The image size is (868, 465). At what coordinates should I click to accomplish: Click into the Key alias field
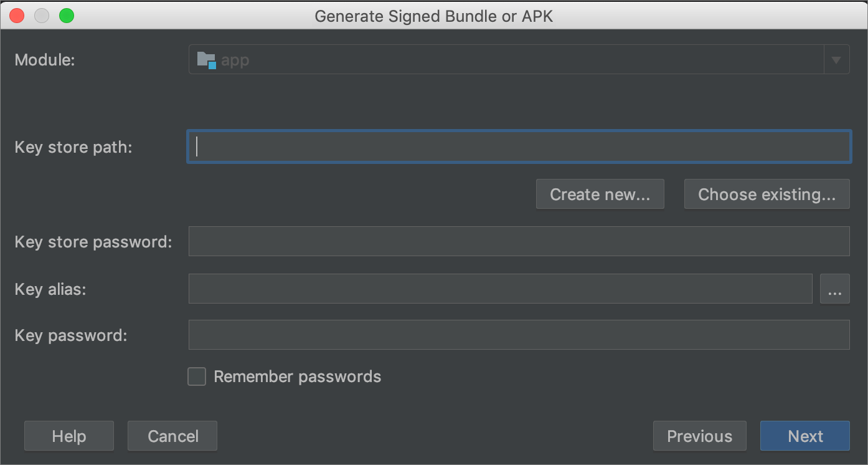(x=500, y=289)
